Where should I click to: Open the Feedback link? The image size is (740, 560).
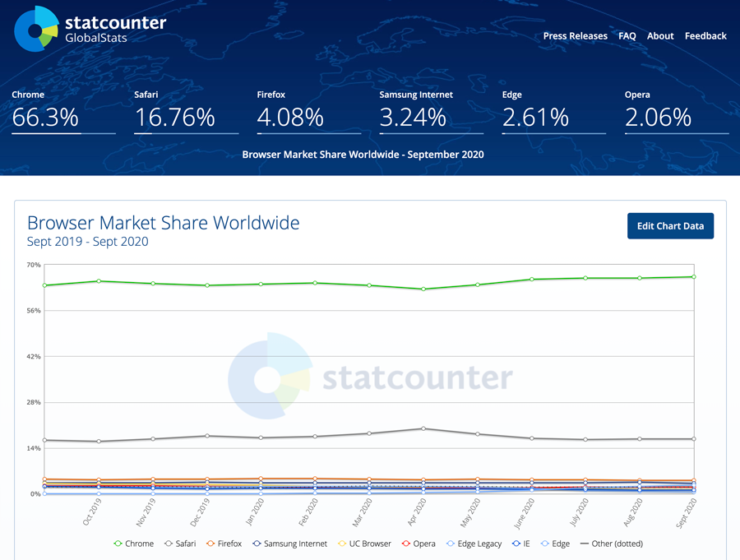[705, 36]
